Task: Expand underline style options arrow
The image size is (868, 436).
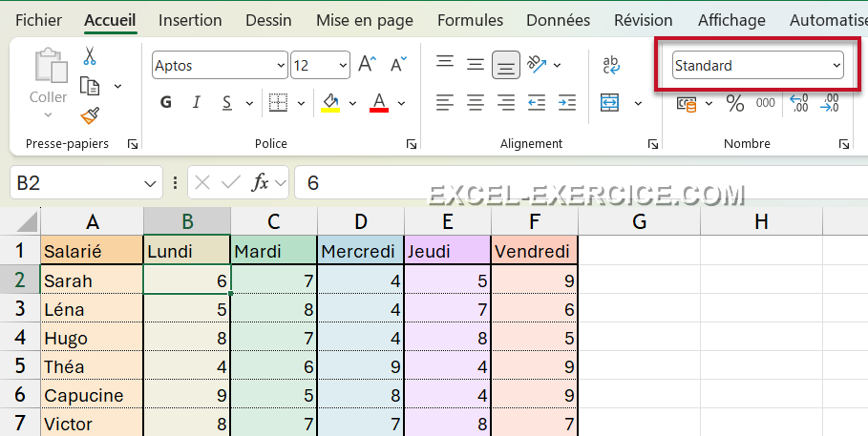Action: point(249,103)
